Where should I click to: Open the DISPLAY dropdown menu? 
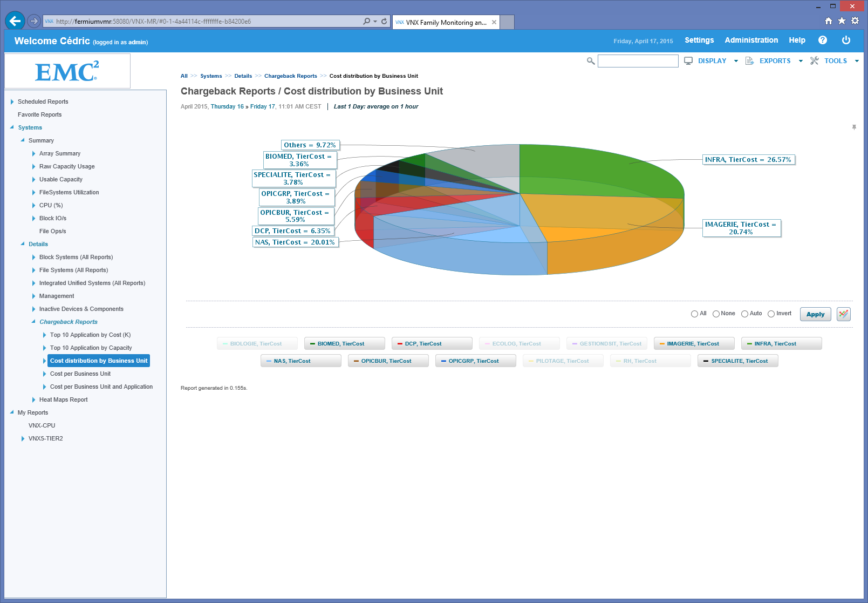(712, 61)
